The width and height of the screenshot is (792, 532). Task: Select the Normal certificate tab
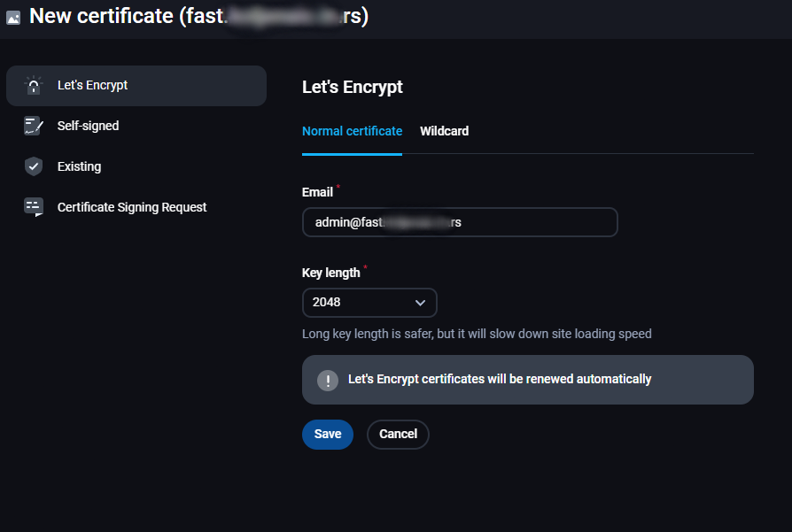point(352,131)
